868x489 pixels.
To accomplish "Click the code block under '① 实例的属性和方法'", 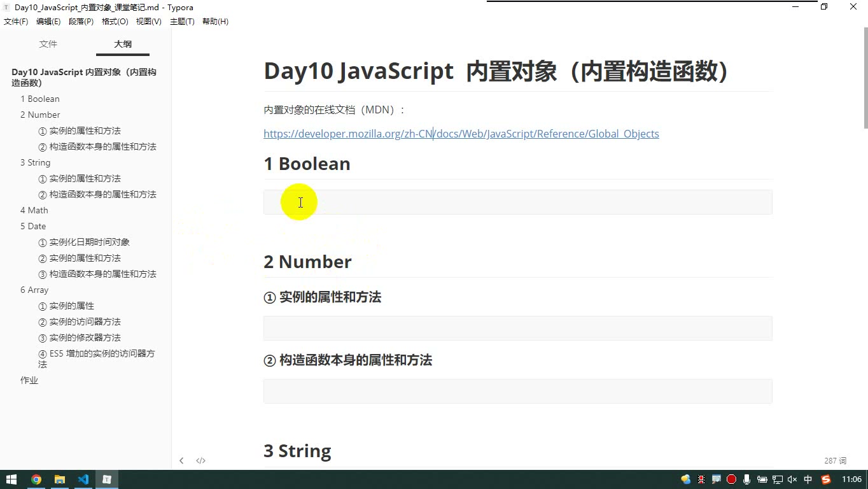I will [x=518, y=328].
